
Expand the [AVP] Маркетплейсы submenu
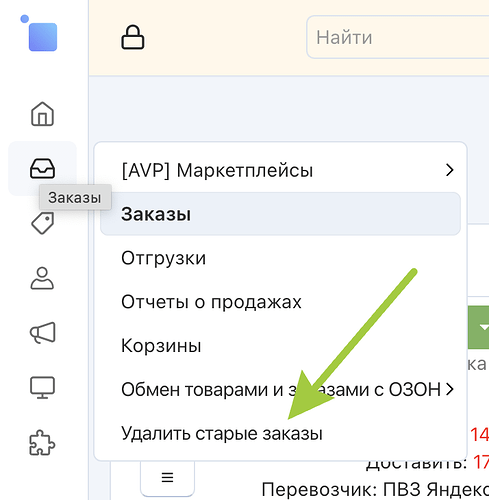click(280, 170)
